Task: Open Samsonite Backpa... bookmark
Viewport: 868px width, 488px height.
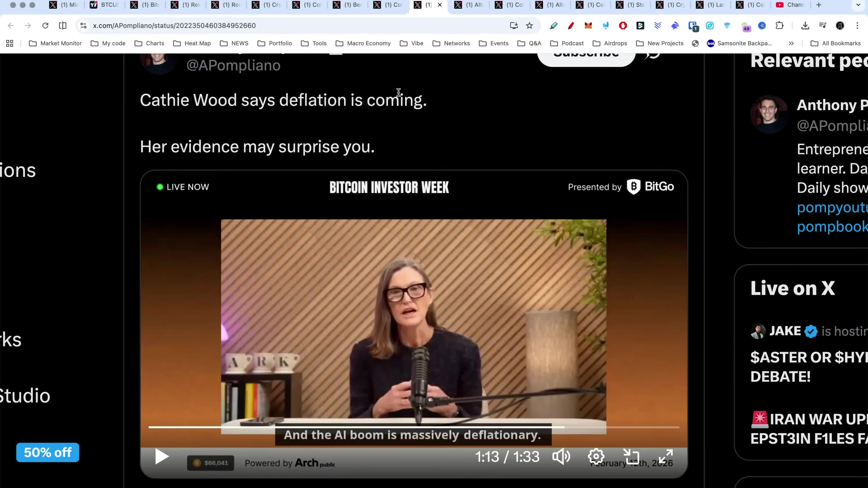Action: [x=740, y=43]
